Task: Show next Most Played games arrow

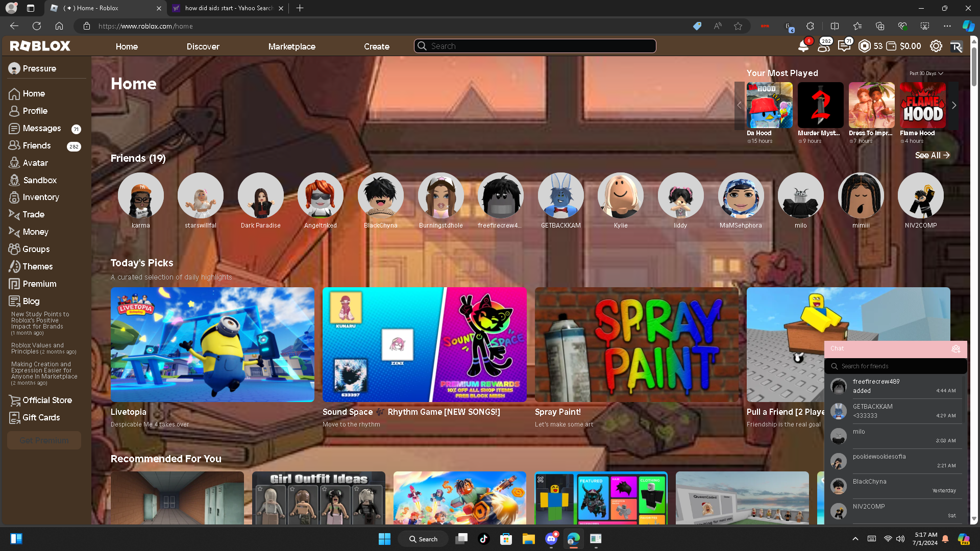Action: click(x=954, y=105)
